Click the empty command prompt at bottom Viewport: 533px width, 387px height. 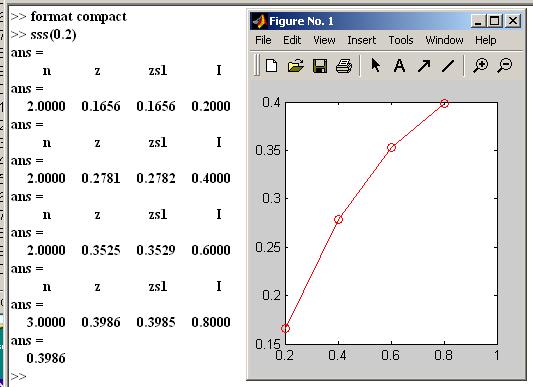(x=18, y=376)
